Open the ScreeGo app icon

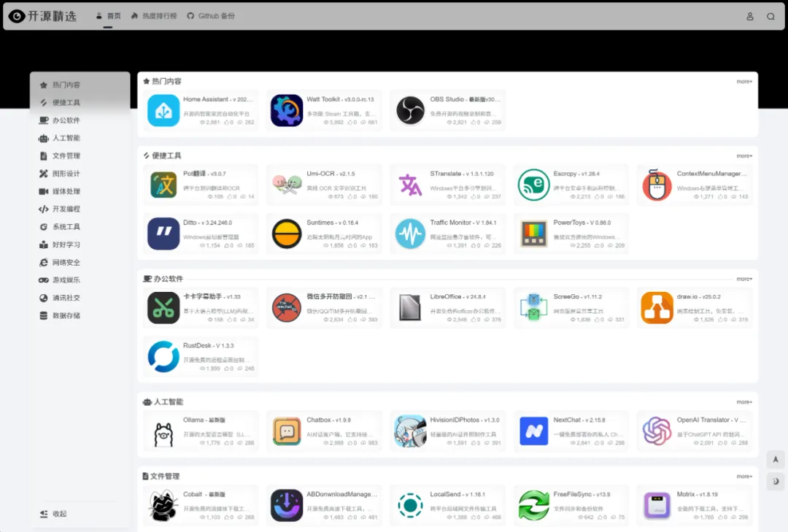533,308
